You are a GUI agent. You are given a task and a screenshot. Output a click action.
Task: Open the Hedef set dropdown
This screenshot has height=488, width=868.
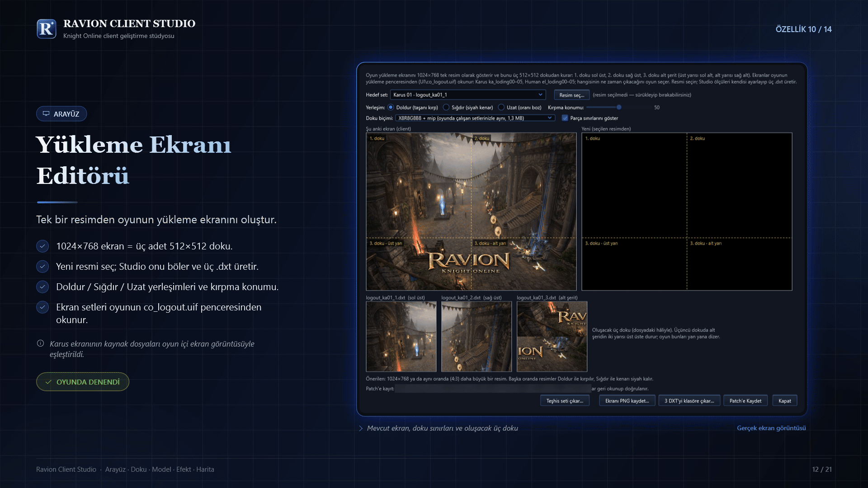tap(468, 95)
